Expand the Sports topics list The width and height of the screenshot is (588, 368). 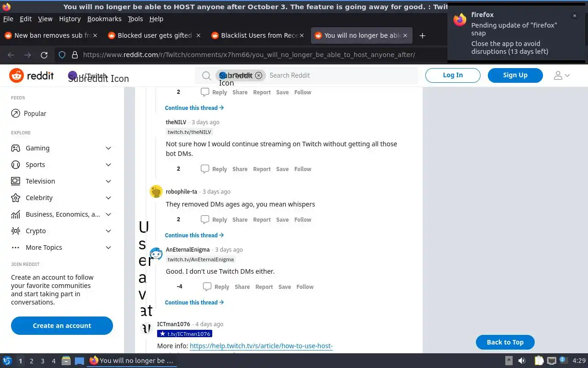(x=108, y=165)
